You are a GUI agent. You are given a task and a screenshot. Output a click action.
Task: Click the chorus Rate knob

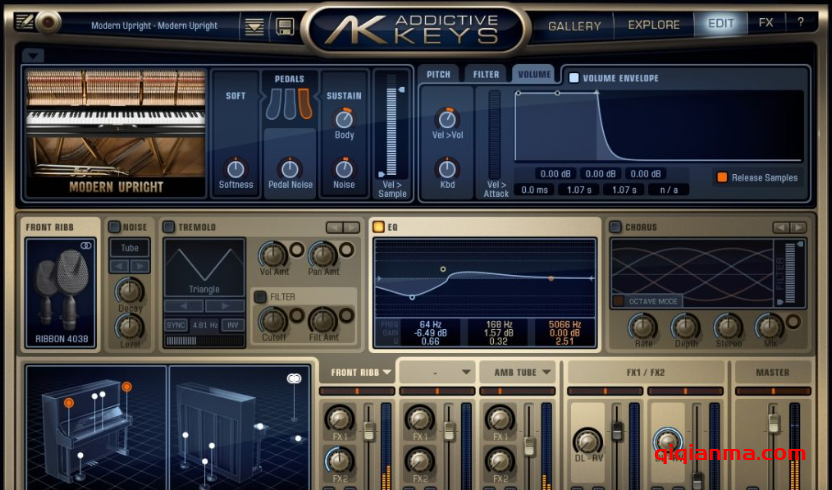[643, 327]
